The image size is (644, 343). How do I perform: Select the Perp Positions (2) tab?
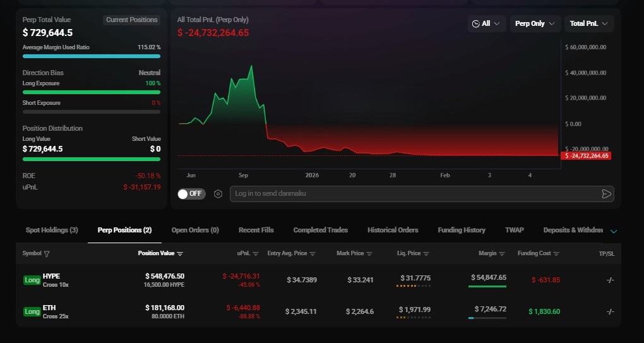coord(124,230)
